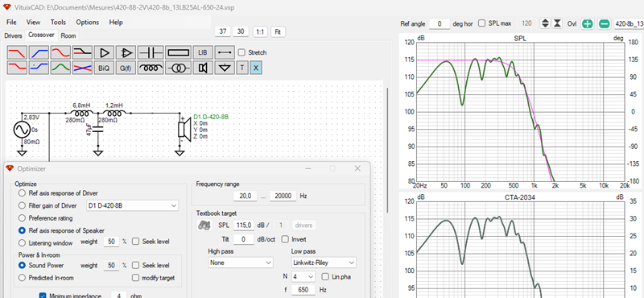
Task: Open the D1 D-420-8B driver dropdown
Action: click(x=132, y=205)
